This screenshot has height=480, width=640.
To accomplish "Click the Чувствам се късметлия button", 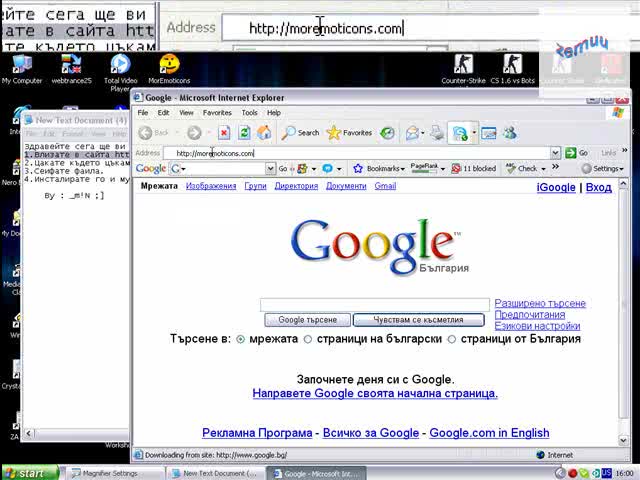I will (418, 320).
